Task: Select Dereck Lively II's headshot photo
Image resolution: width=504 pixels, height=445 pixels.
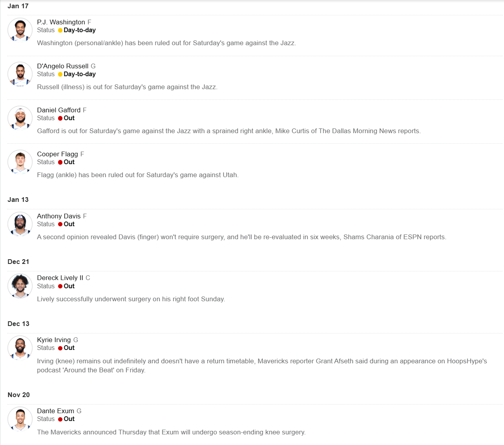Action: click(20, 286)
